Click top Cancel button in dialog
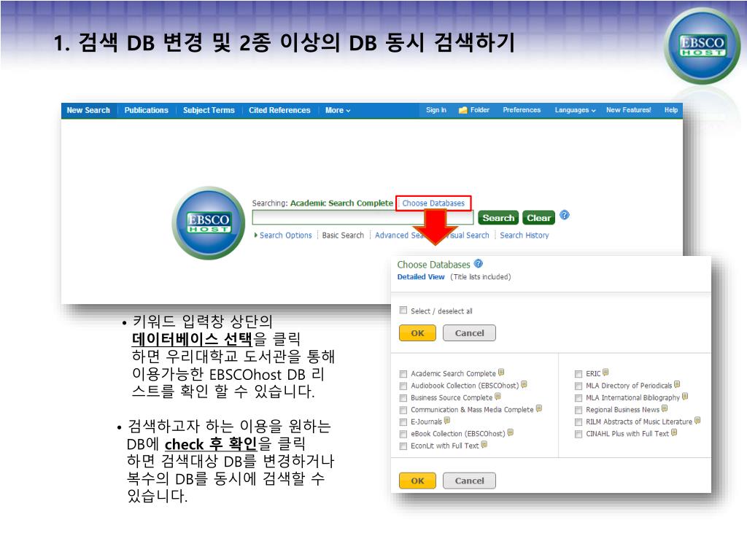 [469, 332]
